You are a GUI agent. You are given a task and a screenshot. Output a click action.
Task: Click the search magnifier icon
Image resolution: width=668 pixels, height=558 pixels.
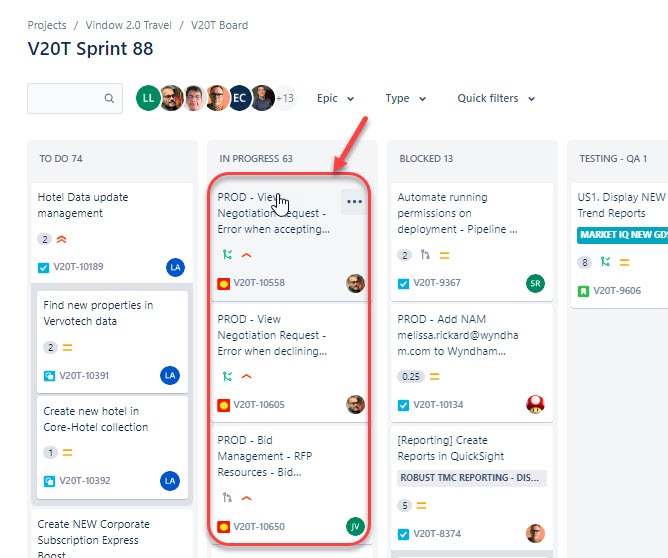109,98
